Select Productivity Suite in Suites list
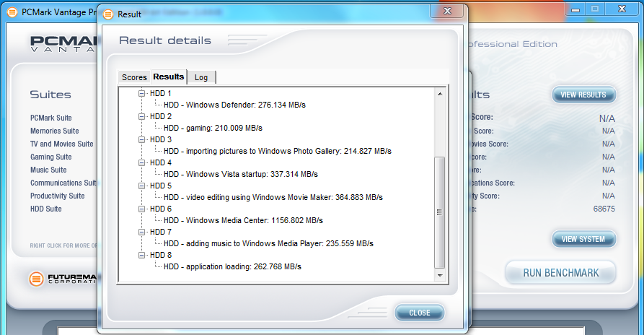The image size is (644, 335). [58, 196]
